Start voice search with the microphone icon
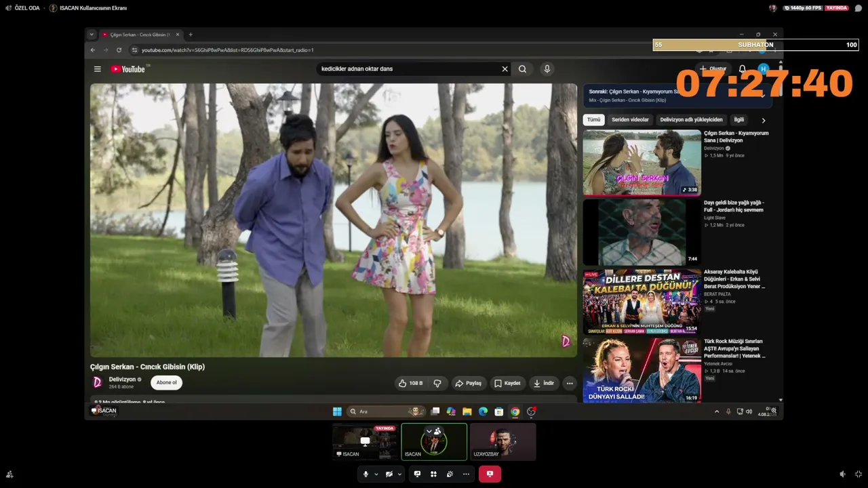This screenshot has width=868, height=488. point(547,69)
